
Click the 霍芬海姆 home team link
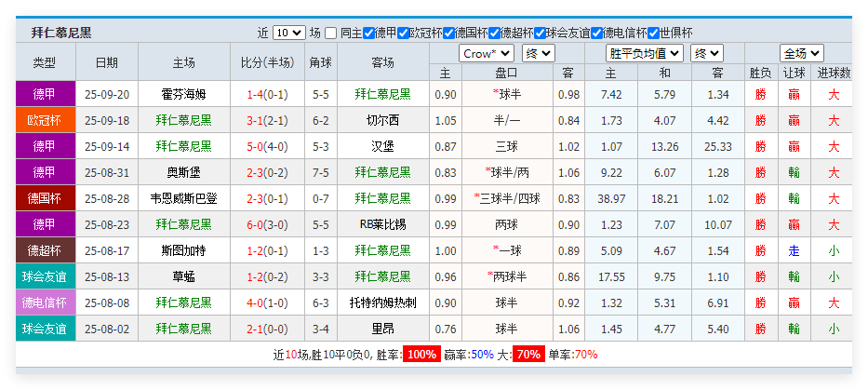(183, 94)
